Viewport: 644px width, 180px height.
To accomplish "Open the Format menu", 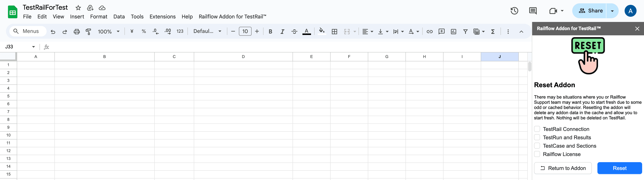I will [99, 17].
